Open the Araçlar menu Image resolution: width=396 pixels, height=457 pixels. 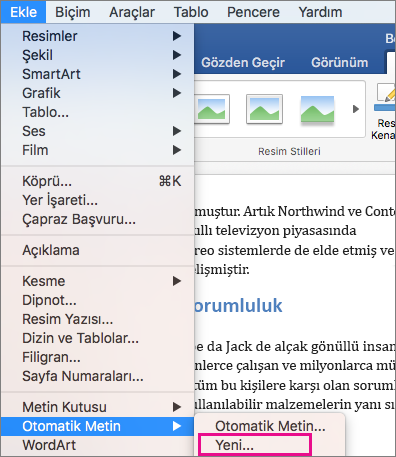pos(132,12)
